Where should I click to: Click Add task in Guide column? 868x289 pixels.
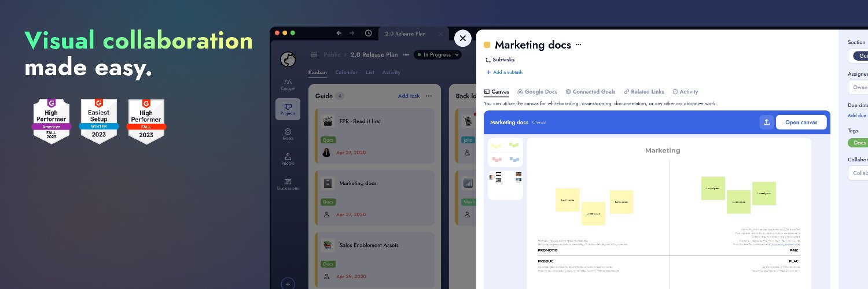pos(409,96)
